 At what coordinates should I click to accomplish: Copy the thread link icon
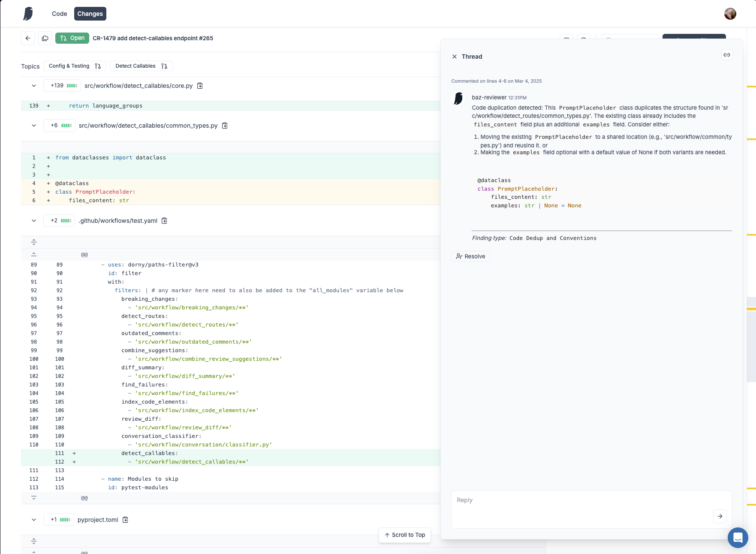727,55
